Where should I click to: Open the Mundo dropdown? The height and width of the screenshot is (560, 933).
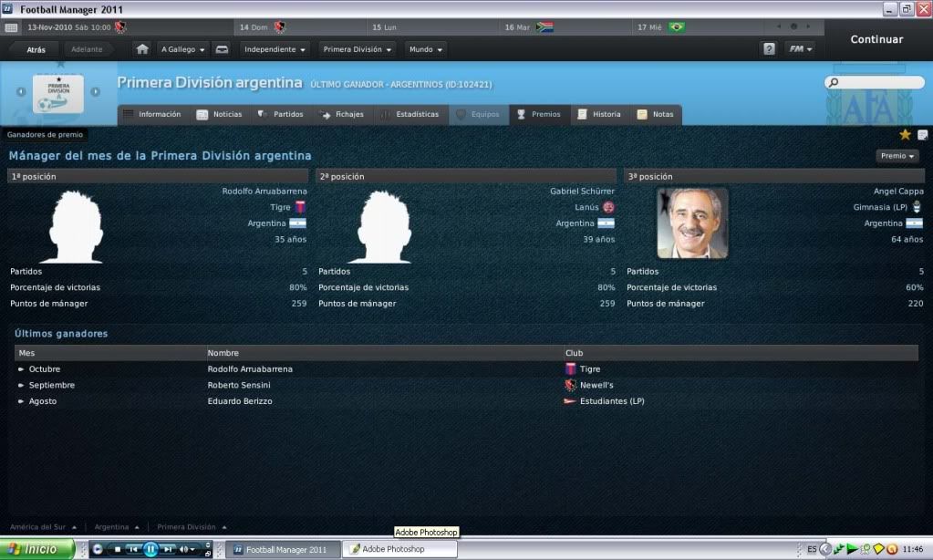pos(425,49)
